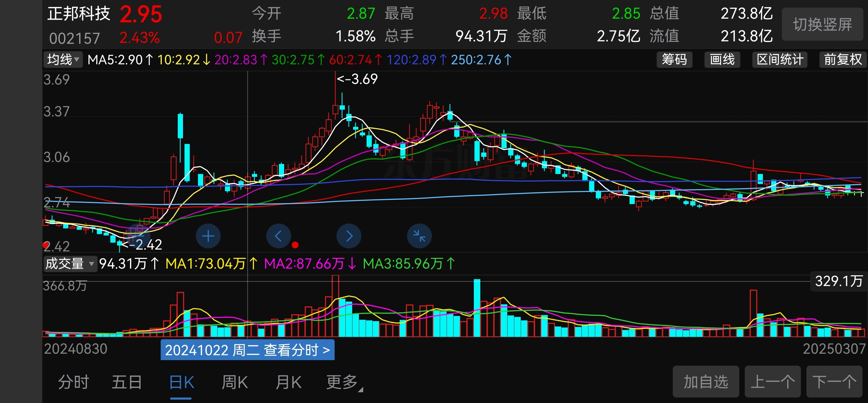Screen dimensions: 868x403
Task: Open 20241022 周二 查看分时 link
Action: click(x=247, y=350)
